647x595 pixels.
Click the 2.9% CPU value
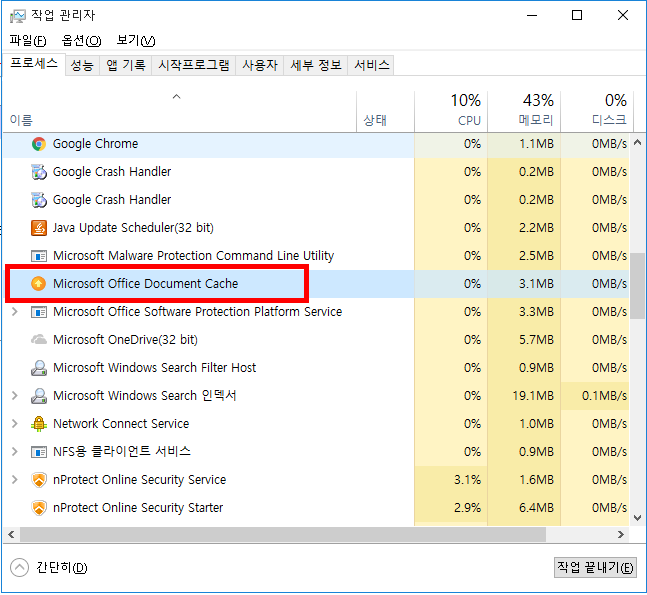[468, 508]
